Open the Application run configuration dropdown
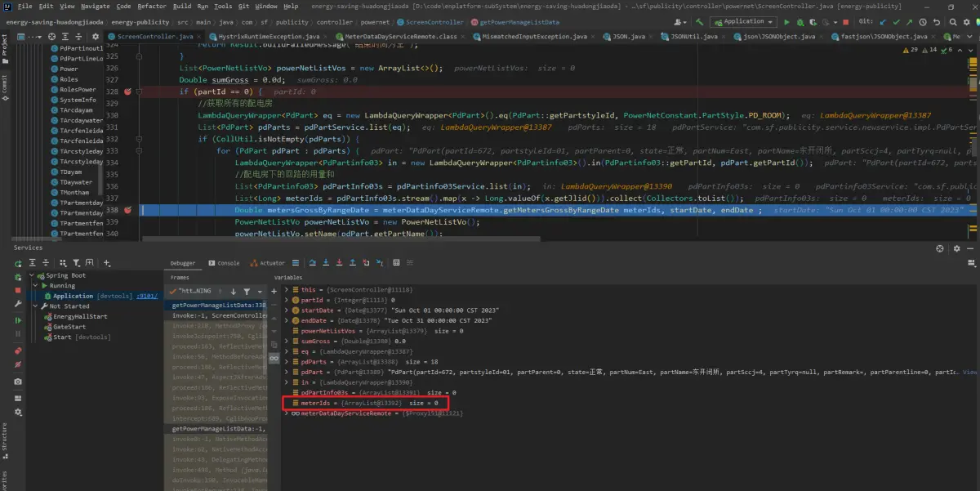The image size is (980, 491). click(x=743, y=22)
